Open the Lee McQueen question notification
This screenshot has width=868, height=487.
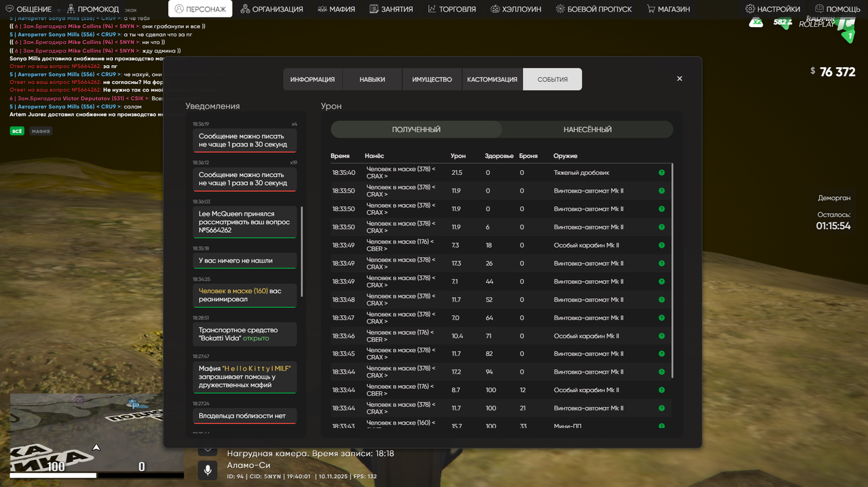pyautogui.click(x=244, y=222)
